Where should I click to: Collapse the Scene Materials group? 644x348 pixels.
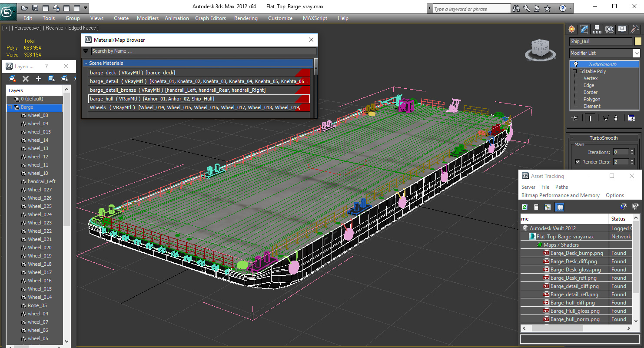point(86,64)
